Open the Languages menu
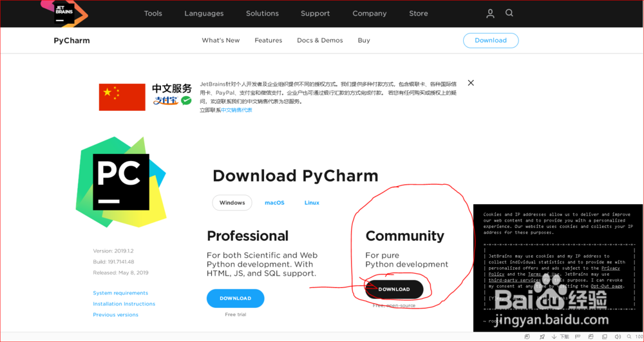The height and width of the screenshot is (342, 644). point(204,14)
